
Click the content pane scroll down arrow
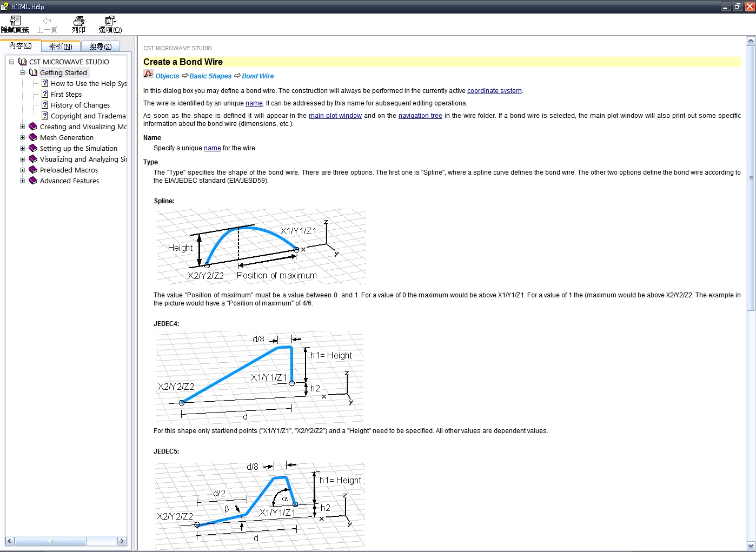pos(751,546)
